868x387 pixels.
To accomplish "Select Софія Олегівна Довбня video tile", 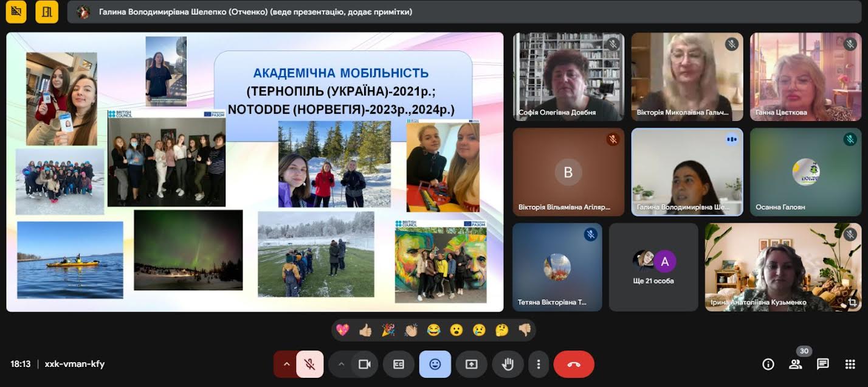I will (568, 77).
